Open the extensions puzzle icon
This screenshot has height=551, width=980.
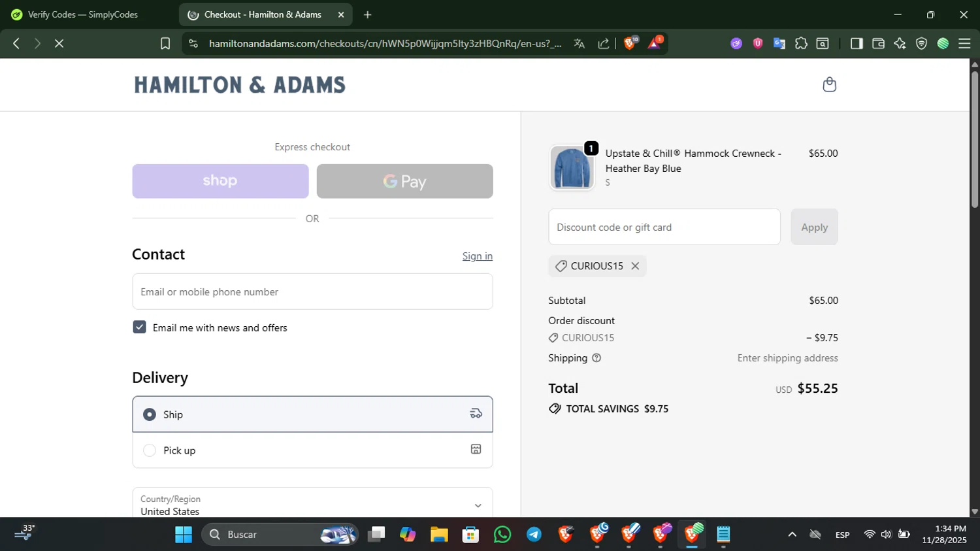click(x=801, y=44)
